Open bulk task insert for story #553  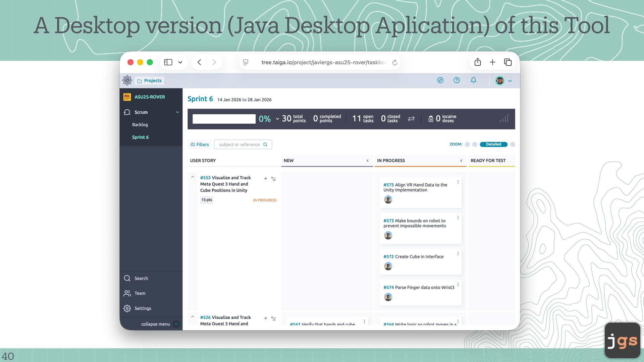pyautogui.click(x=274, y=179)
